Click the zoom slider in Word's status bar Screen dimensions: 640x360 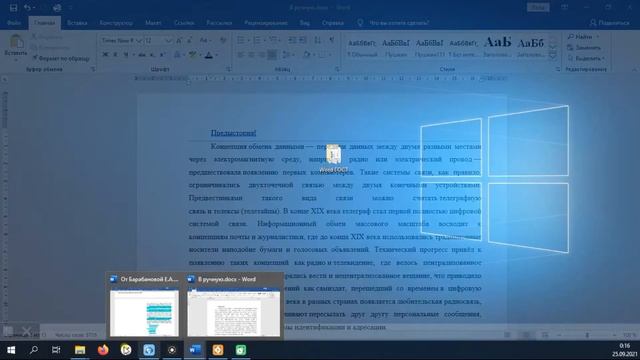(587, 335)
